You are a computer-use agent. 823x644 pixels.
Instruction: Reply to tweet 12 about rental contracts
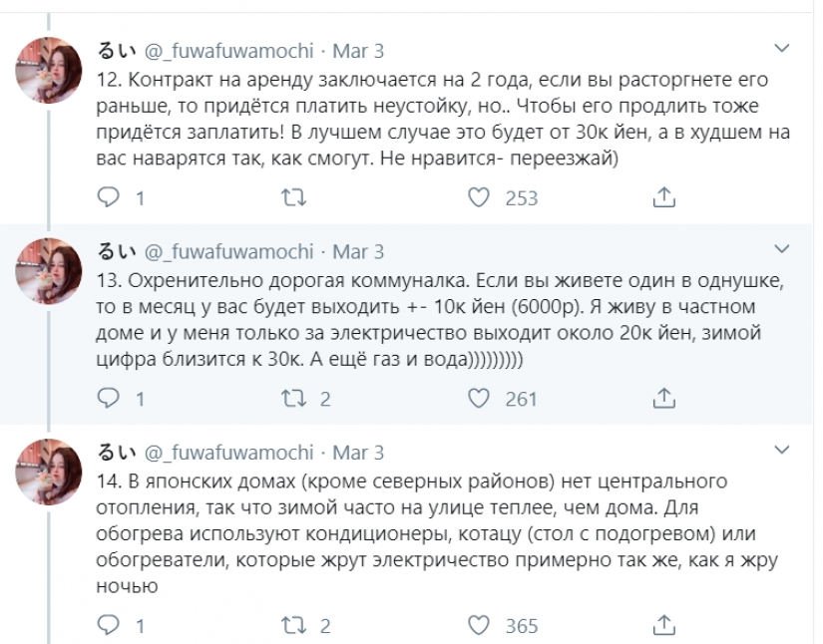pyautogui.click(x=108, y=198)
